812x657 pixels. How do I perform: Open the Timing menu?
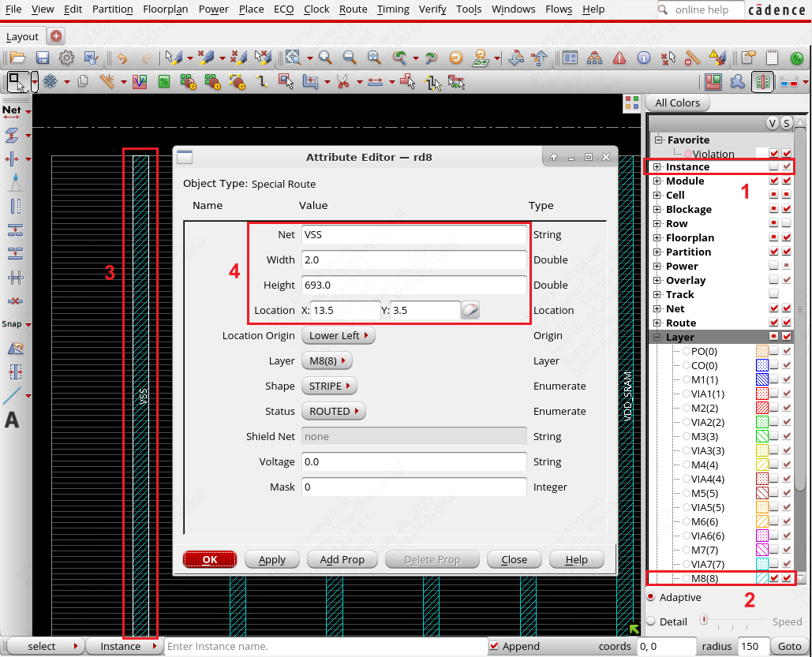[393, 9]
